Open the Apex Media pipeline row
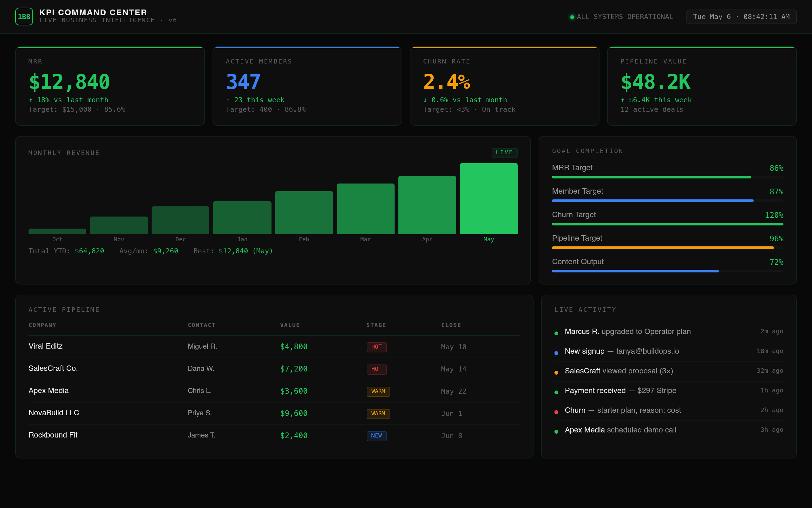The width and height of the screenshot is (812, 508). [x=274, y=391]
